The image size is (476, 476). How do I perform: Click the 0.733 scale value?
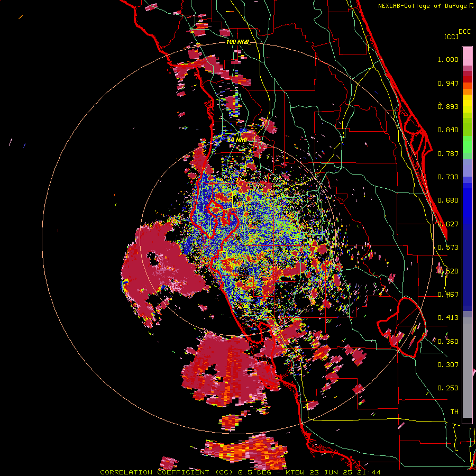click(x=448, y=177)
